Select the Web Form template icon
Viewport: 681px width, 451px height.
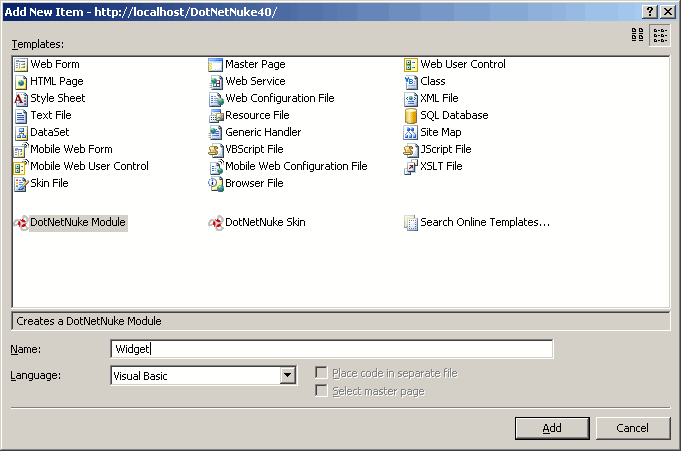tap(20, 65)
